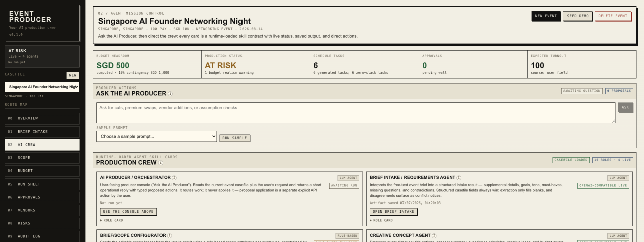Click the Ask button
The image size is (644, 242).
[625, 107]
